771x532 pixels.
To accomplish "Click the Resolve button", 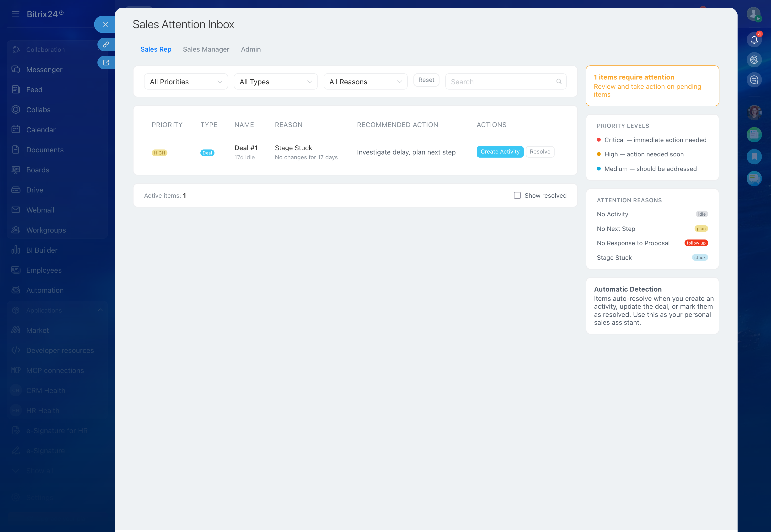I will [540, 152].
